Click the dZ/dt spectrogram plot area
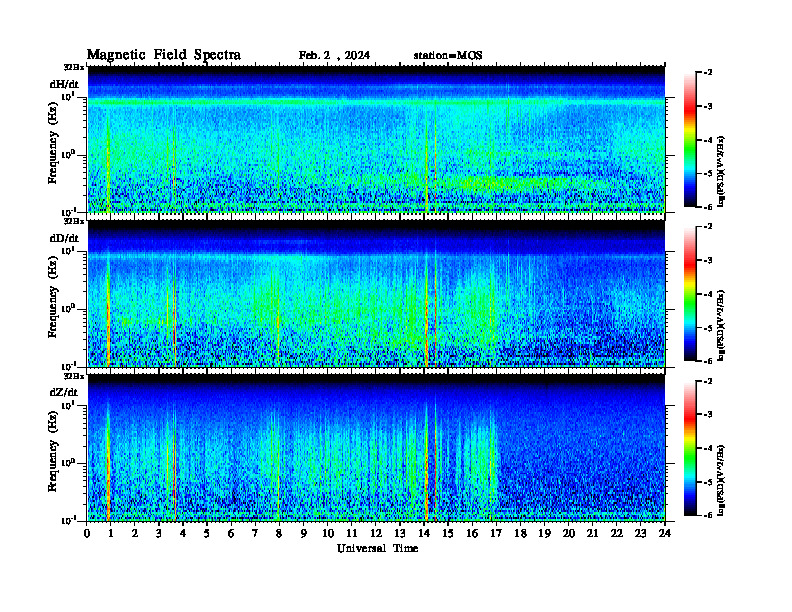Screen dimensions: 792x612 [376, 448]
